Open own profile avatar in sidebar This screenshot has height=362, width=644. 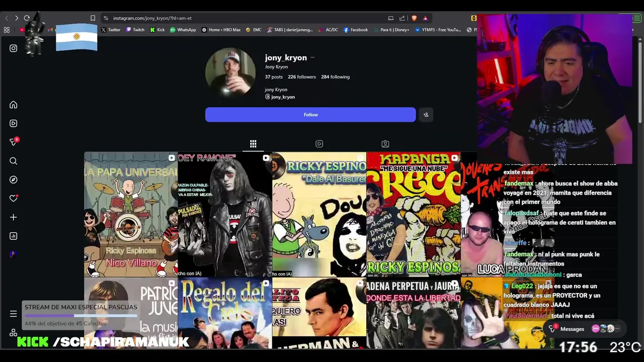tap(14, 254)
